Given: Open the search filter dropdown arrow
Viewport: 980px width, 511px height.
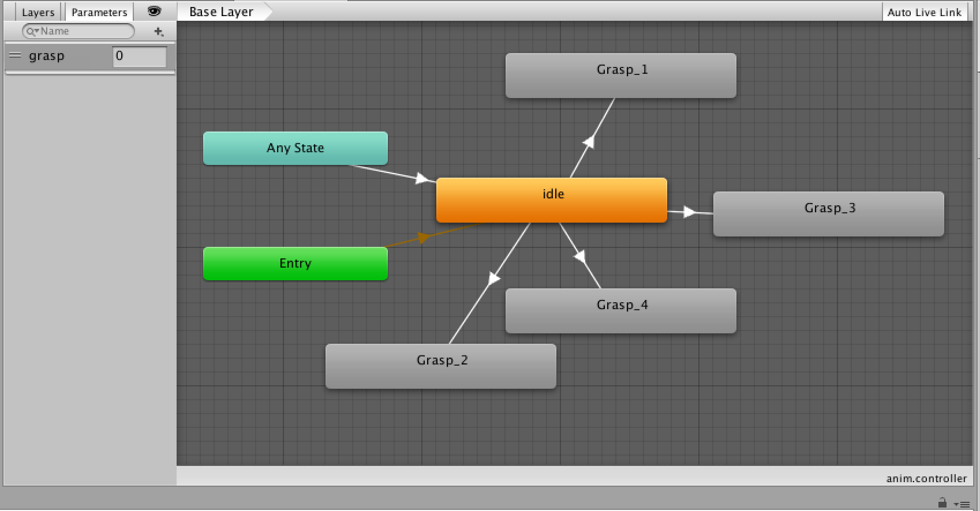Looking at the screenshot, I should [x=33, y=32].
